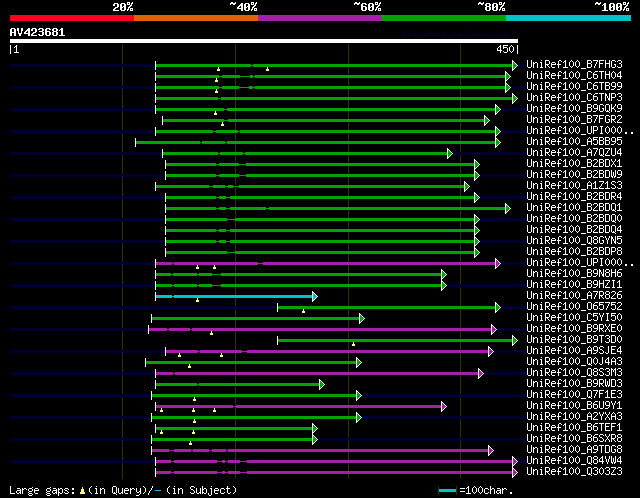
Task: Click the orange 20–40% legend color segment
Action: pos(196,18)
